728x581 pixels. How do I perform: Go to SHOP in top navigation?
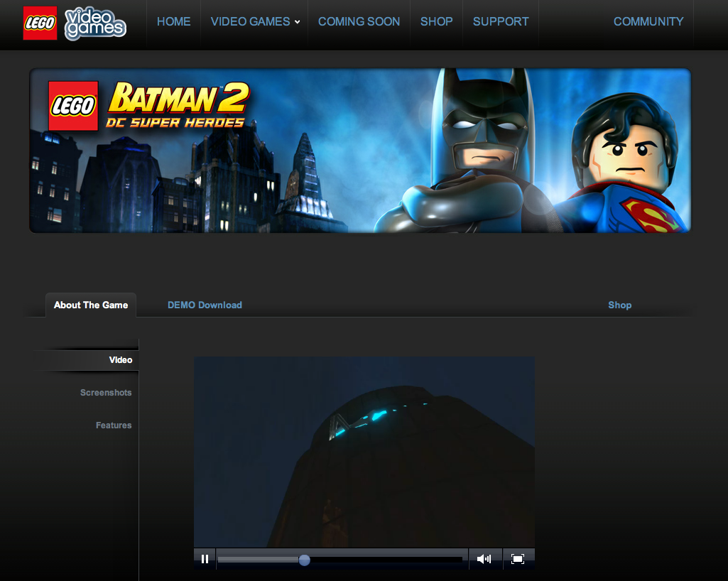click(436, 22)
